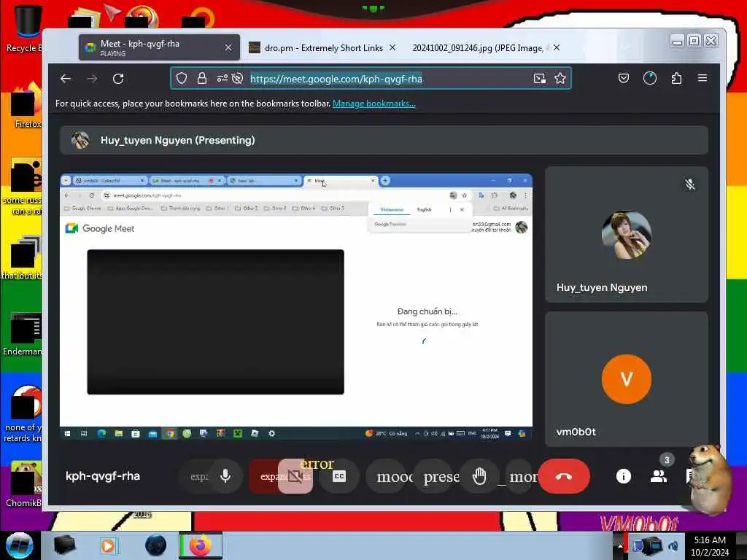Open the Firefox hamburger menu
The width and height of the screenshot is (747, 560).
(703, 78)
